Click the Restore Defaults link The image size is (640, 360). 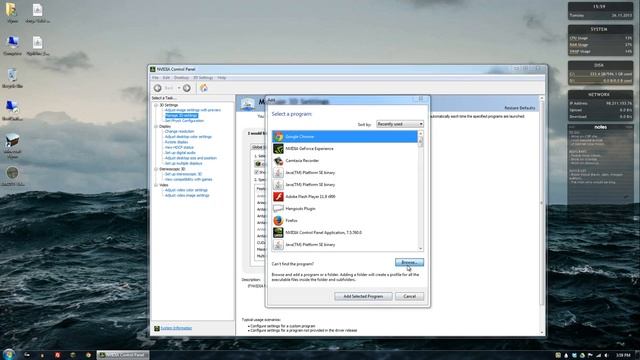click(x=520, y=108)
